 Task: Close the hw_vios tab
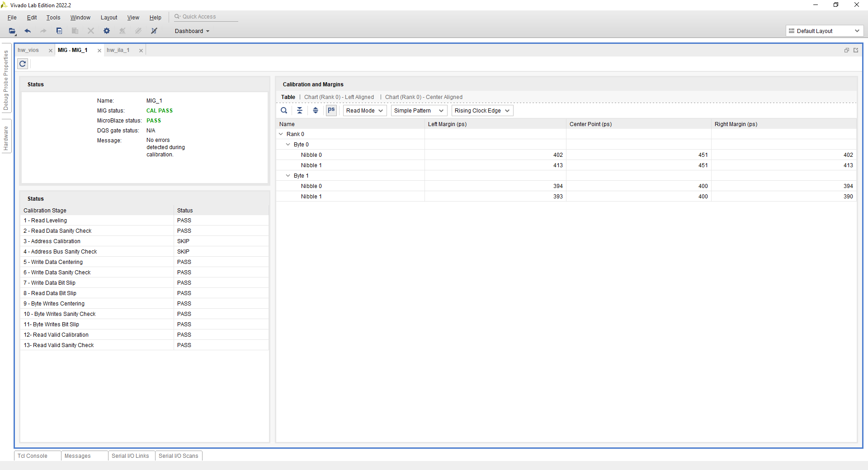tap(51, 51)
